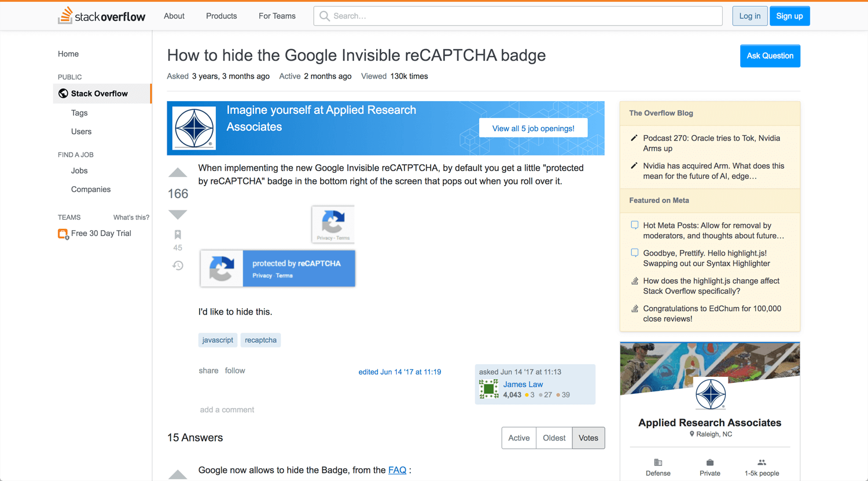Open the post activity history icon
The height and width of the screenshot is (481, 868).
coord(178,265)
